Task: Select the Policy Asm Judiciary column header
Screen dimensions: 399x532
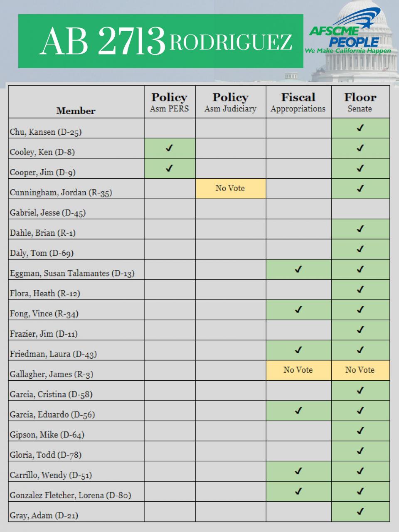Action: [x=231, y=102]
